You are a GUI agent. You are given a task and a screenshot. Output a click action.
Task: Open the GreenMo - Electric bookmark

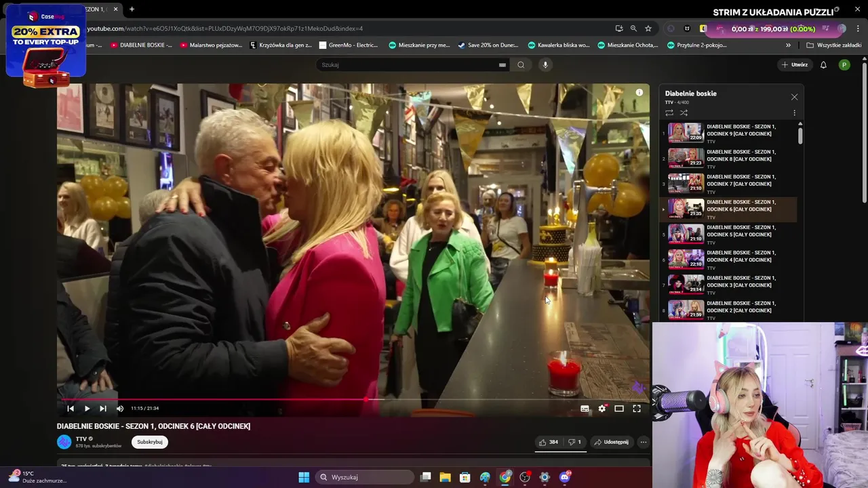349,45
